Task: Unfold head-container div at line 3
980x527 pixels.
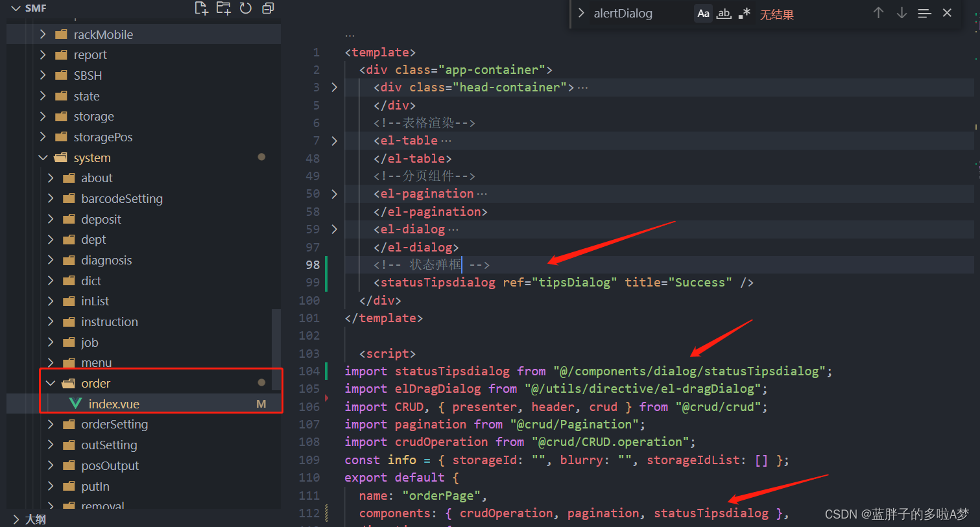Action: 334,87
